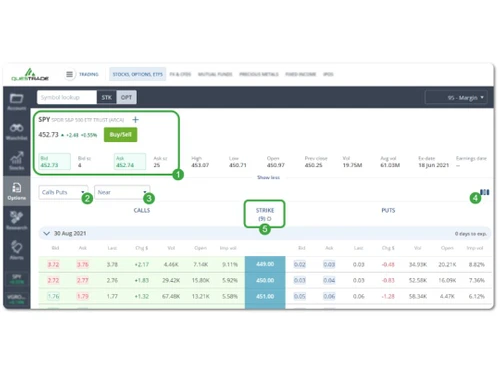The height and width of the screenshot is (375, 500).
Task: Open the column layout icon at right
Action: pyautogui.click(x=485, y=192)
